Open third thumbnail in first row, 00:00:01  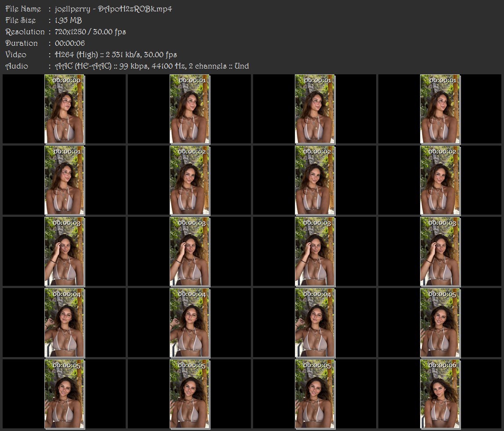(x=315, y=109)
